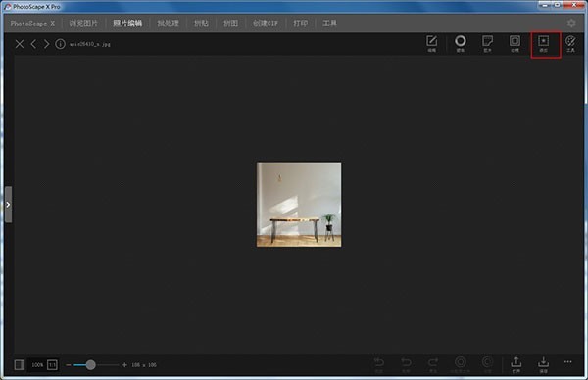Open the circle color tool panel
This screenshot has width=588, height=380.
tap(461, 44)
